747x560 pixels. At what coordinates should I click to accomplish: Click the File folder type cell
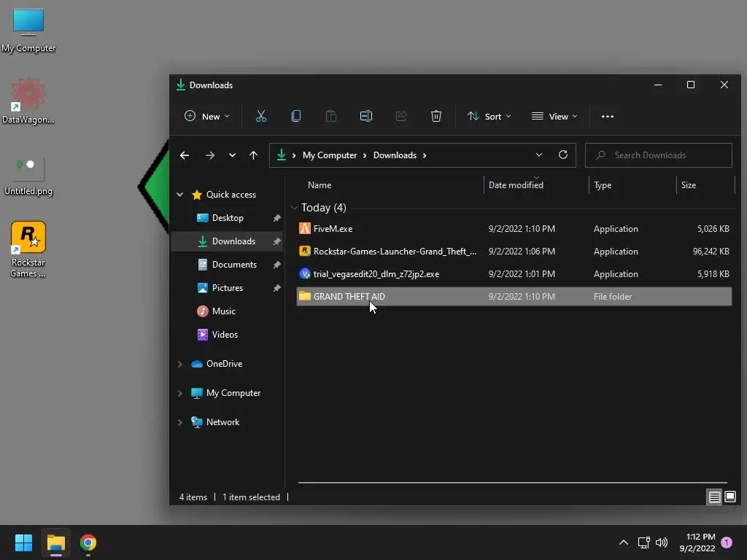(613, 296)
